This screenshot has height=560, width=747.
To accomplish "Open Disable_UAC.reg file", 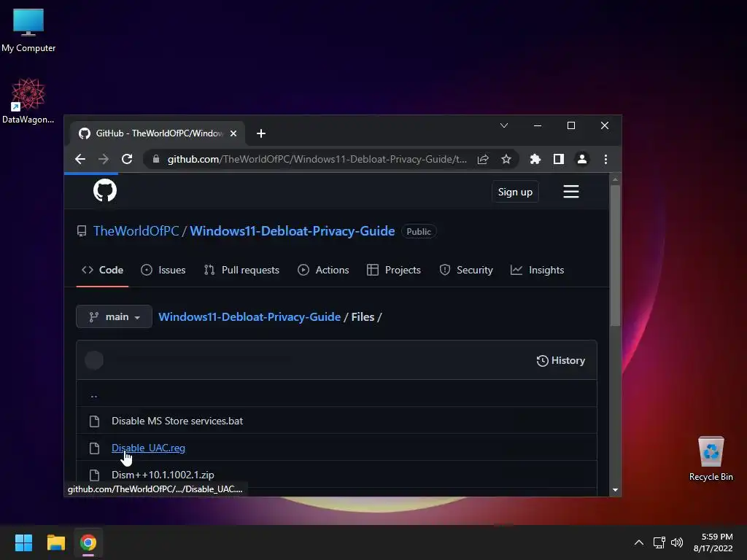I will [148, 448].
